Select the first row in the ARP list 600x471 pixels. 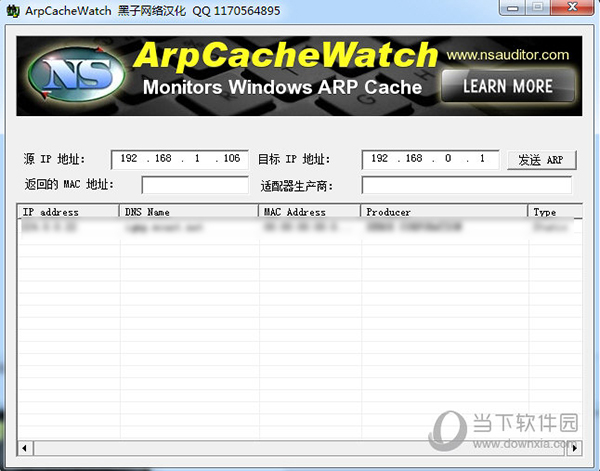(x=300, y=227)
